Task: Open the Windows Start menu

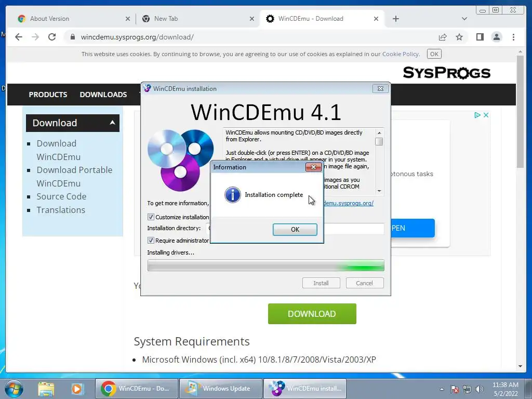Action: tap(14, 389)
